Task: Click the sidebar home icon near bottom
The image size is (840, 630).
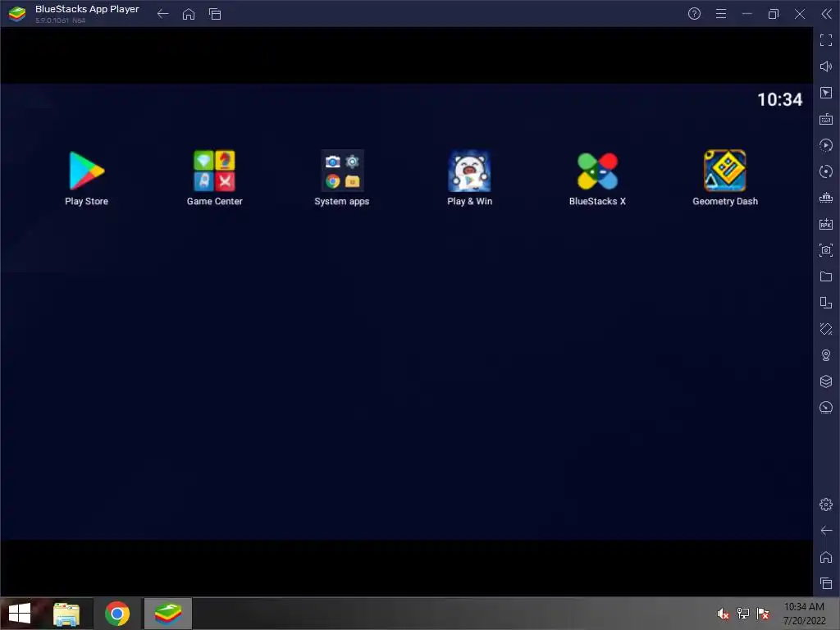Action: [x=826, y=557]
